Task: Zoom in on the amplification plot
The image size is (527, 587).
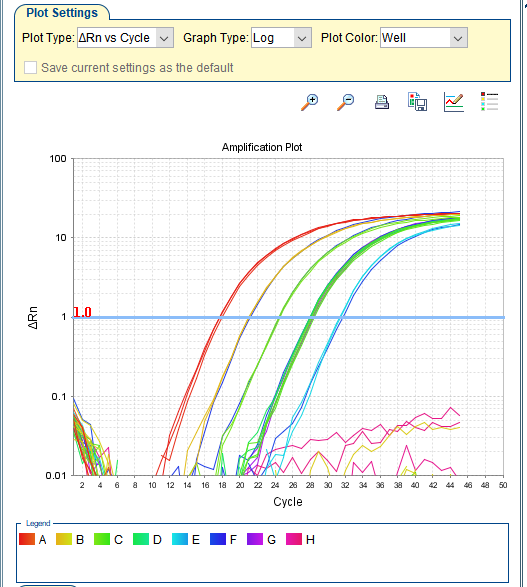Action: coord(310,102)
